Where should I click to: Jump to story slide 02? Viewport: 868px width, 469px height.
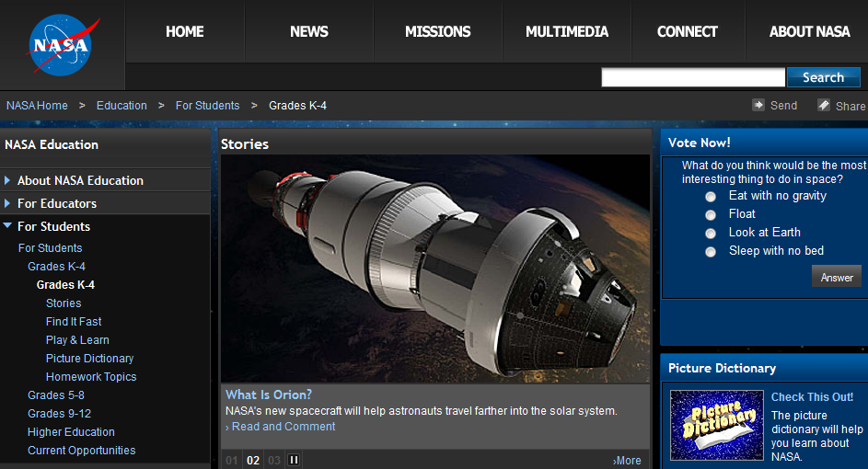[253, 460]
